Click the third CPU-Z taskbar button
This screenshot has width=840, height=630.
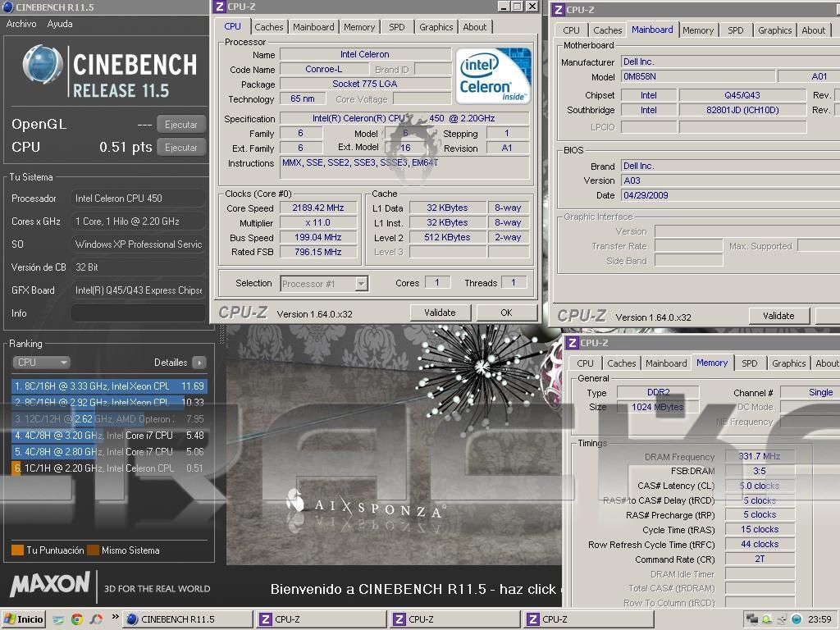pos(588,619)
